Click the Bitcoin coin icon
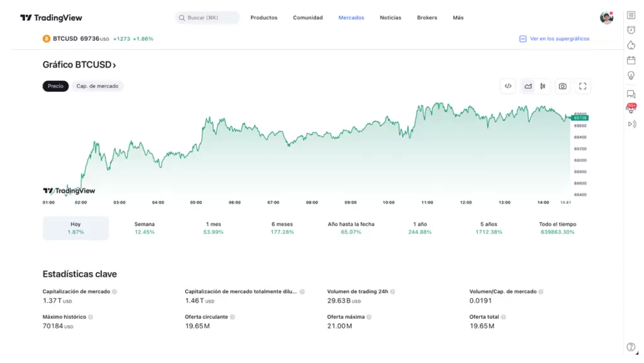 pos(47,38)
